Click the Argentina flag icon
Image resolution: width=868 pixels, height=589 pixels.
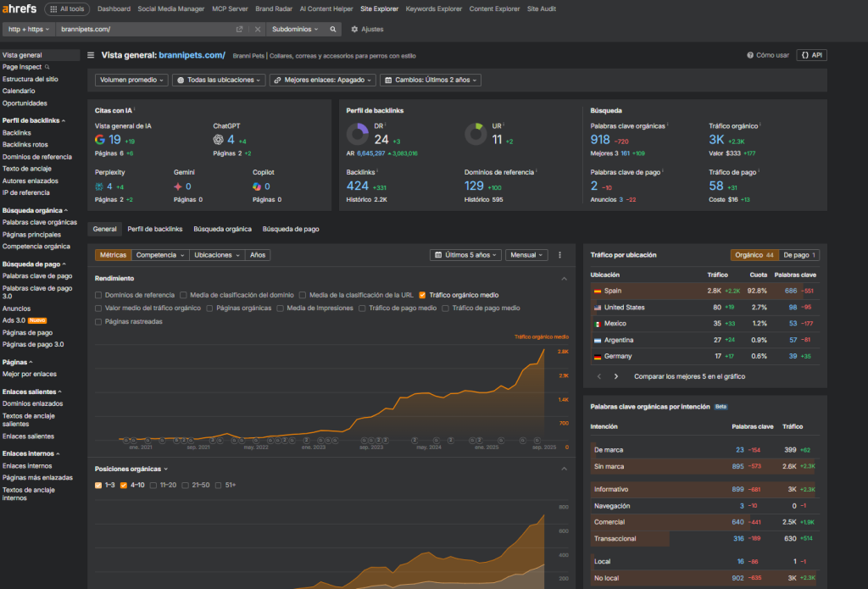click(x=598, y=341)
